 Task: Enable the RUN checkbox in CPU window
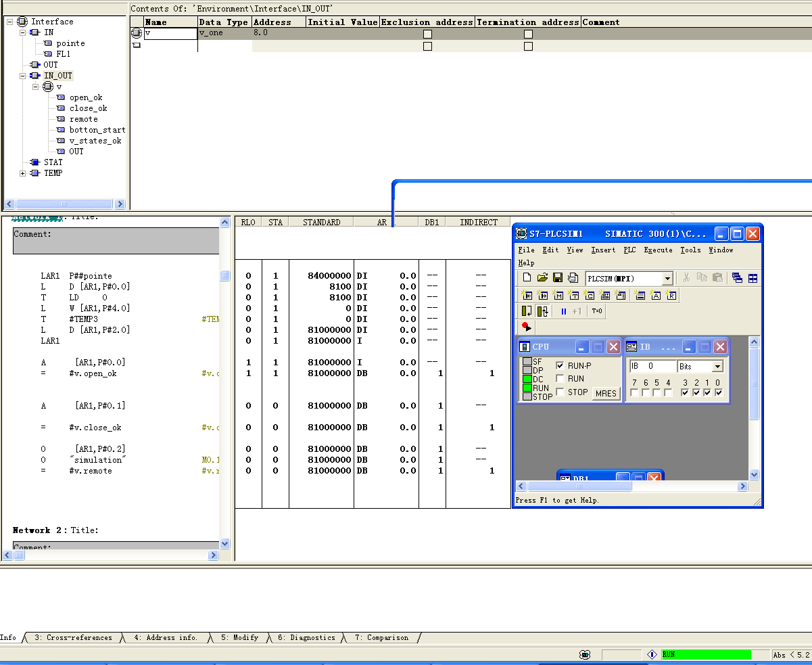pos(560,379)
